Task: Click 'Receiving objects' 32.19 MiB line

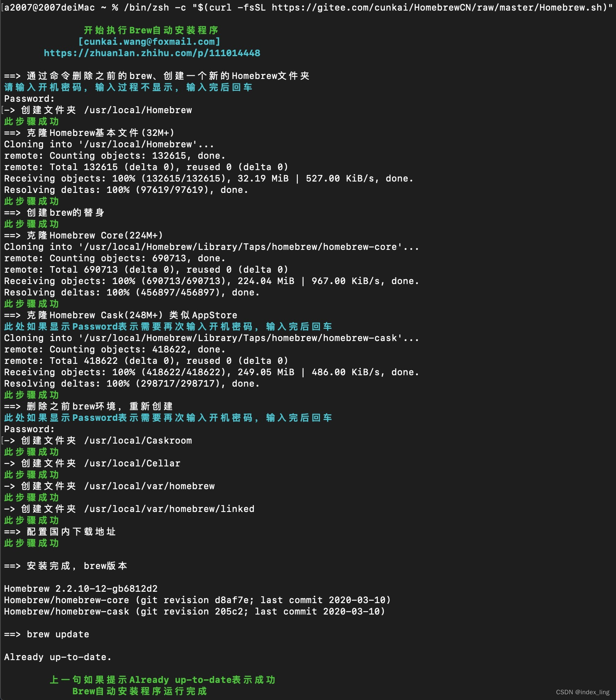Action: pos(209,178)
